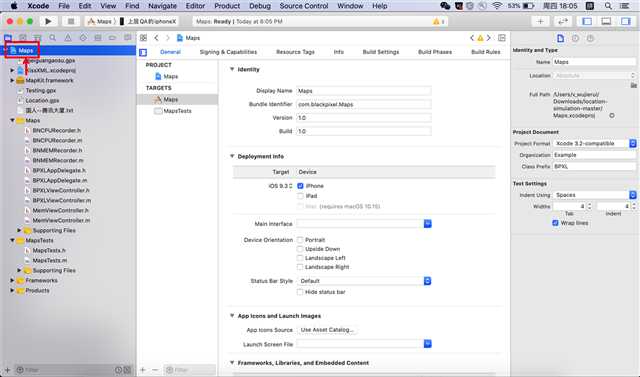Open Spotlight search in menu bar
Image resolution: width=640 pixels, height=377 pixels.
point(608,6)
